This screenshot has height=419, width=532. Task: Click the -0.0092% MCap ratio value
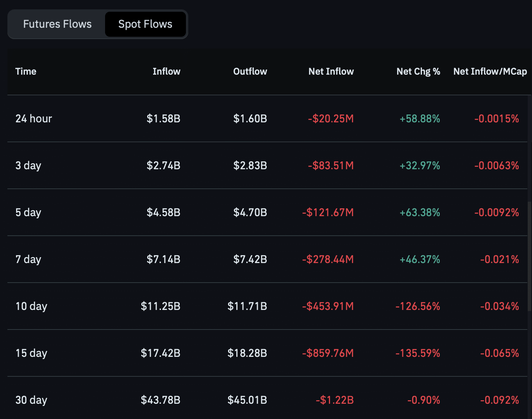point(496,212)
